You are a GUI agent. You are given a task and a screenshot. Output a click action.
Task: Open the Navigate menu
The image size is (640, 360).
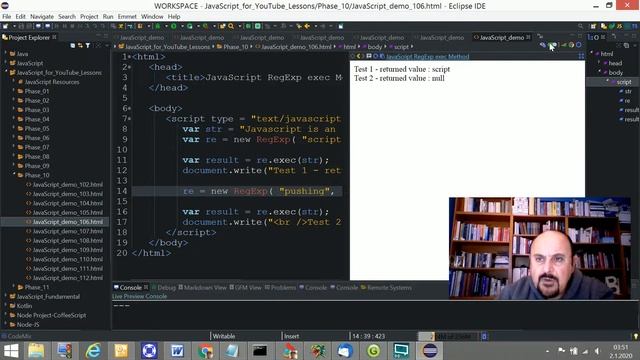pos(42,16)
